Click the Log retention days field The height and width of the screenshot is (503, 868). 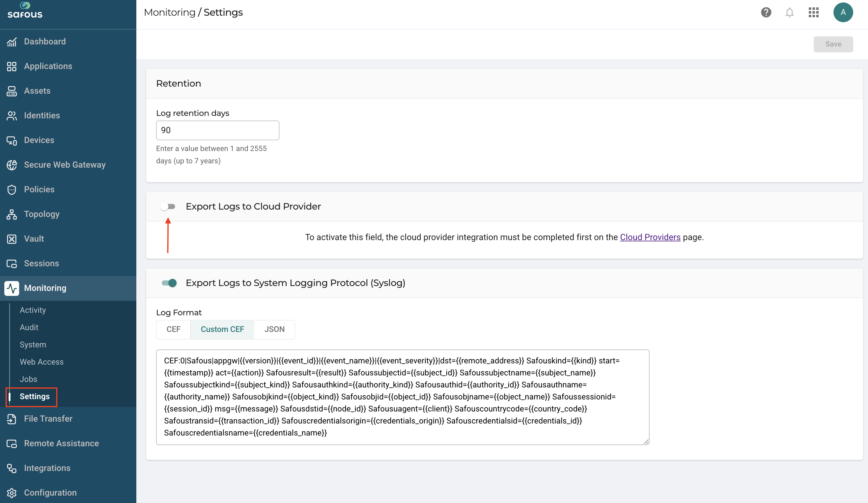click(x=218, y=130)
